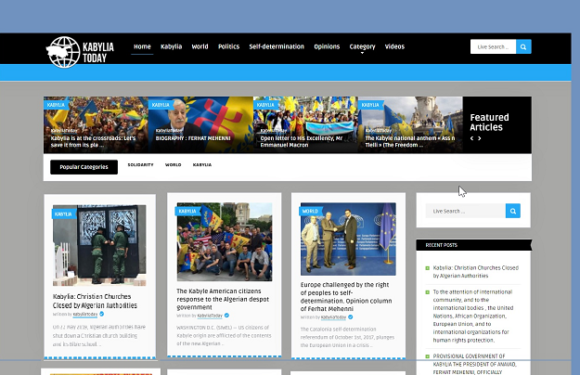Click KABYLIA tag on national anthem slide
580x375 pixels.
[370, 105]
